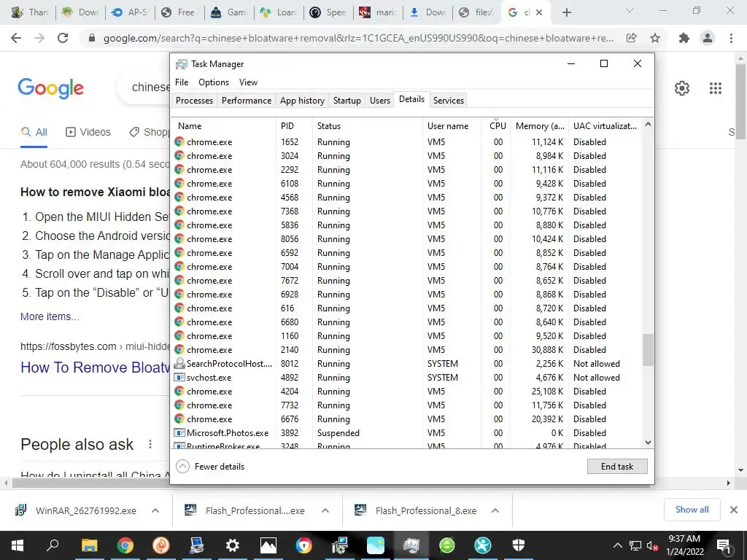Viewport: 747px width, 560px height.
Task: Switch to the 'Loan' Chrome tab
Action: pos(278,12)
